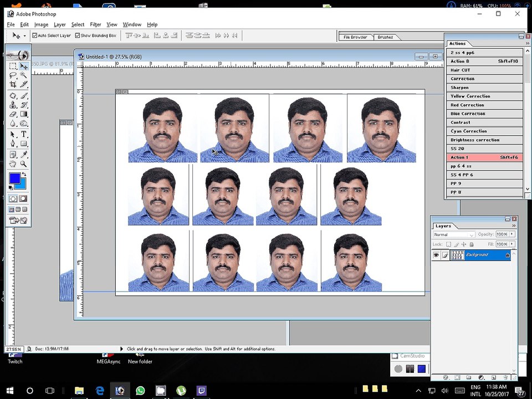Run the Sharpen action

485,88
